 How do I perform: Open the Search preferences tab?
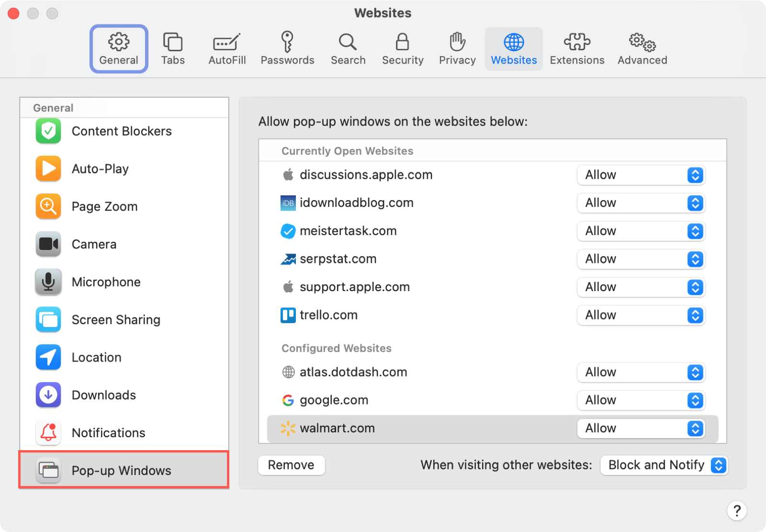pos(348,49)
